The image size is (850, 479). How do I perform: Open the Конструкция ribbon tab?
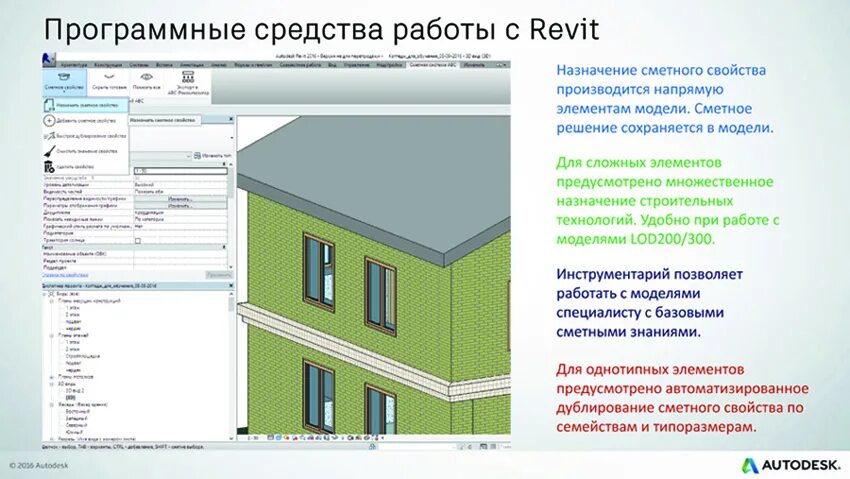coord(108,64)
